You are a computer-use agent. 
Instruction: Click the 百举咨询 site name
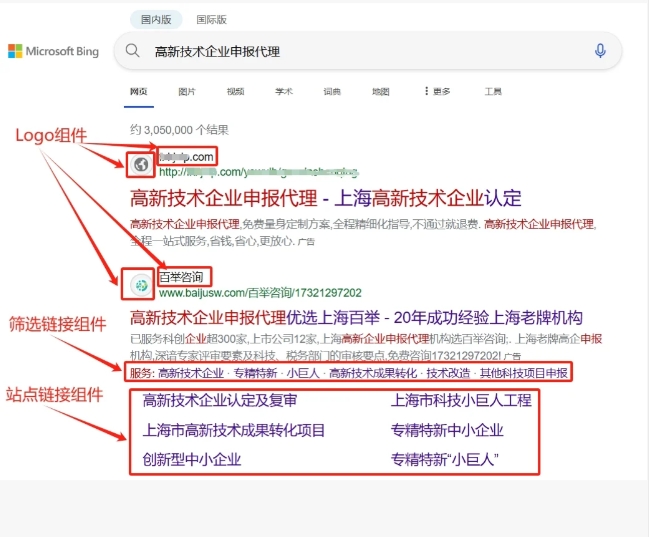click(181, 277)
